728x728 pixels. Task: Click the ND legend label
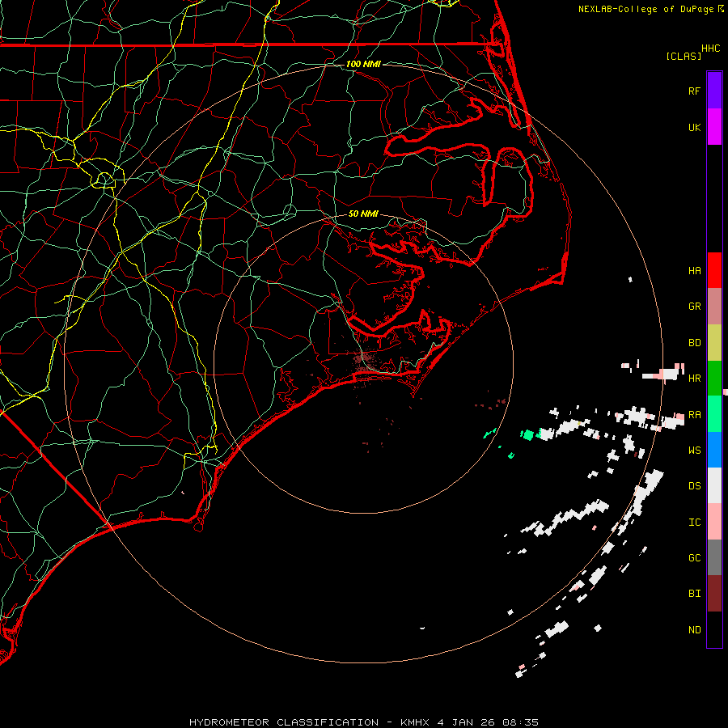pyautogui.click(x=694, y=630)
